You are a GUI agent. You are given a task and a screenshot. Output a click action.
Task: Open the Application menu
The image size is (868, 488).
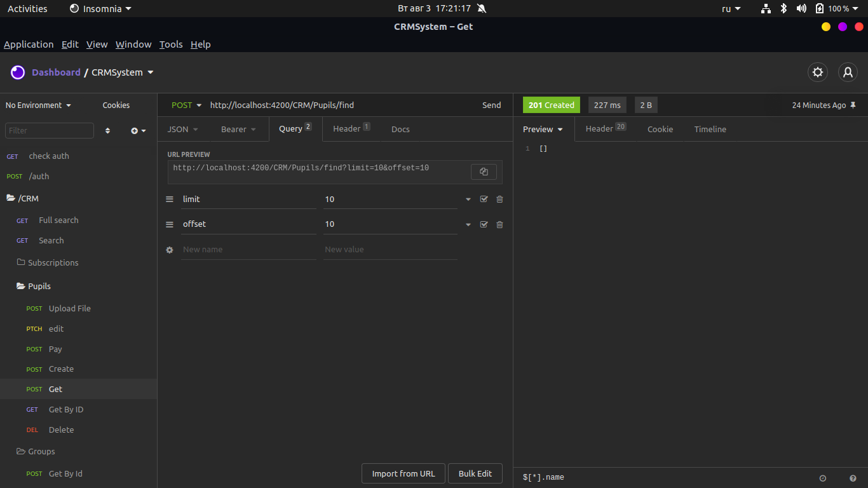(29, 44)
